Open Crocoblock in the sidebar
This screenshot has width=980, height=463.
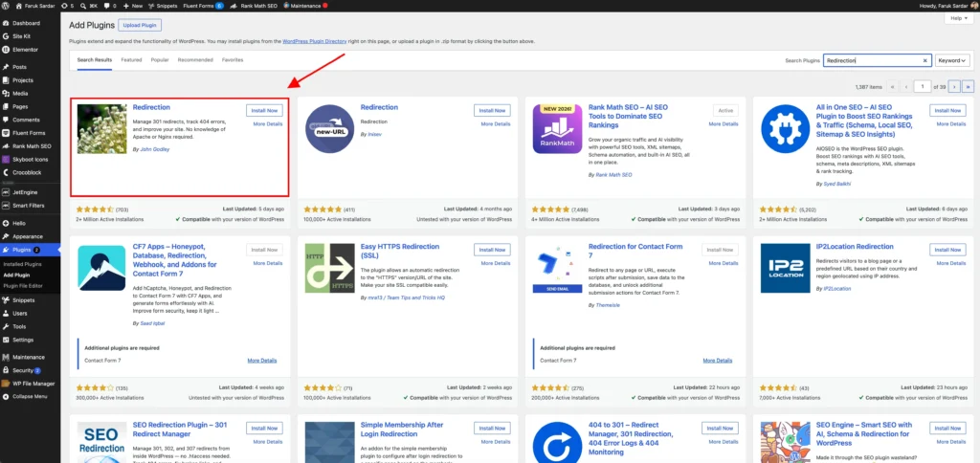(27, 172)
